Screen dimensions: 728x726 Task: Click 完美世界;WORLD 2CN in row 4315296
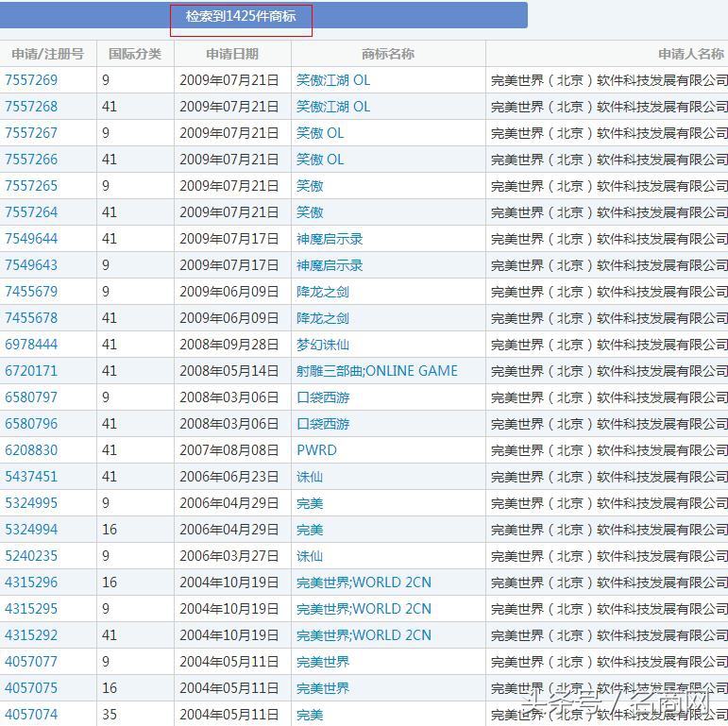pos(364,583)
